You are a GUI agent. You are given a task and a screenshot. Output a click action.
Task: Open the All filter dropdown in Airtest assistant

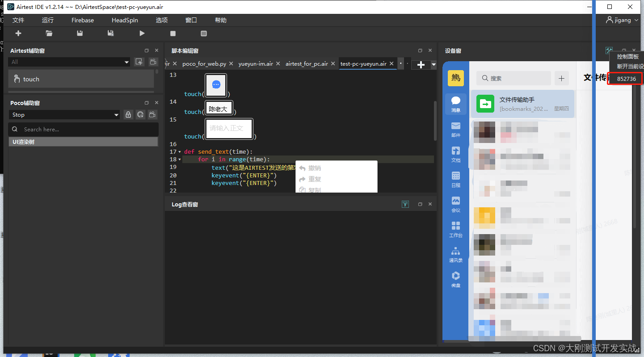pos(69,62)
